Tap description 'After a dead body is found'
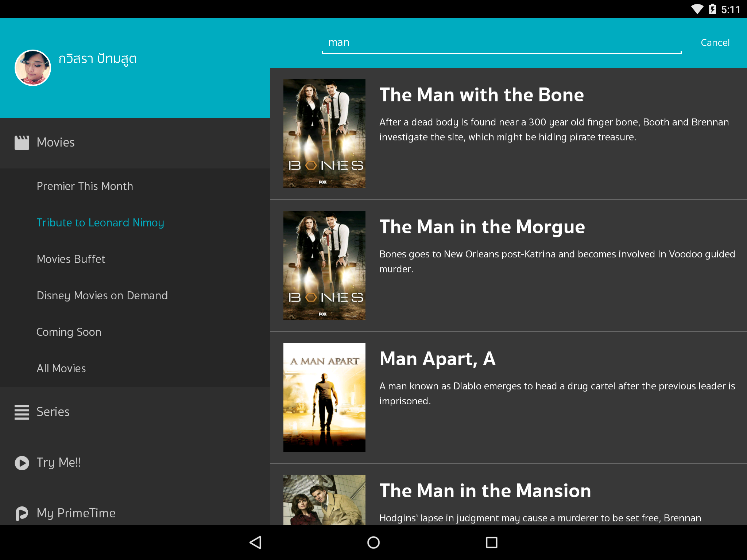This screenshot has height=560, width=747. (x=554, y=129)
